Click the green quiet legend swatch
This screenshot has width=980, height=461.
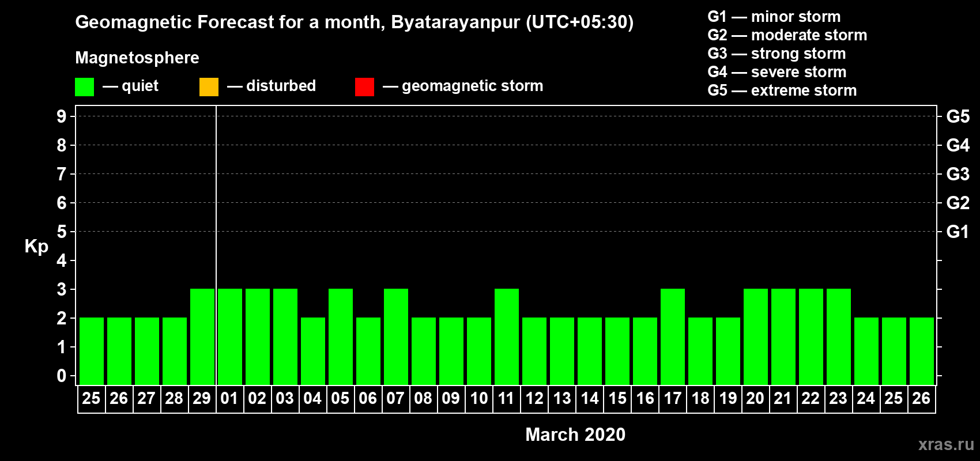pos(84,87)
